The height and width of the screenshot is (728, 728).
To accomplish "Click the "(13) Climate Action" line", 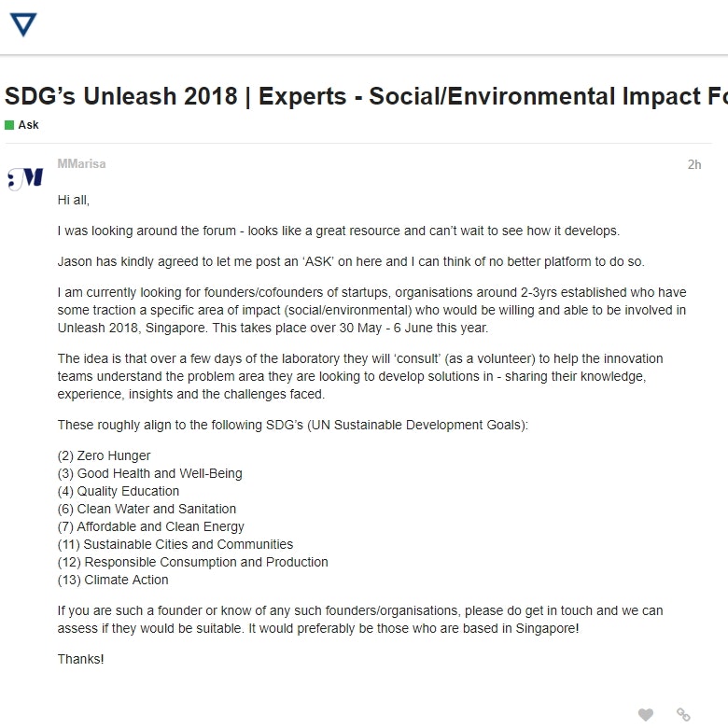I will pyautogui.click(x=113, y=580).
